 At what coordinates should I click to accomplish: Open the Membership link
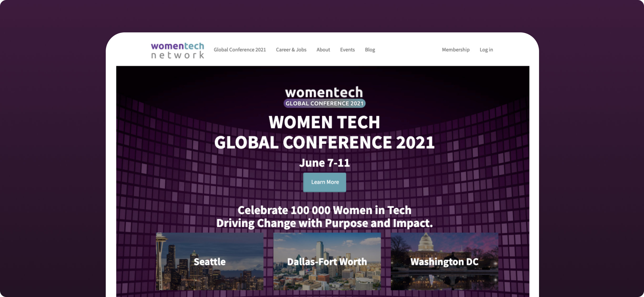click(456, 50)
